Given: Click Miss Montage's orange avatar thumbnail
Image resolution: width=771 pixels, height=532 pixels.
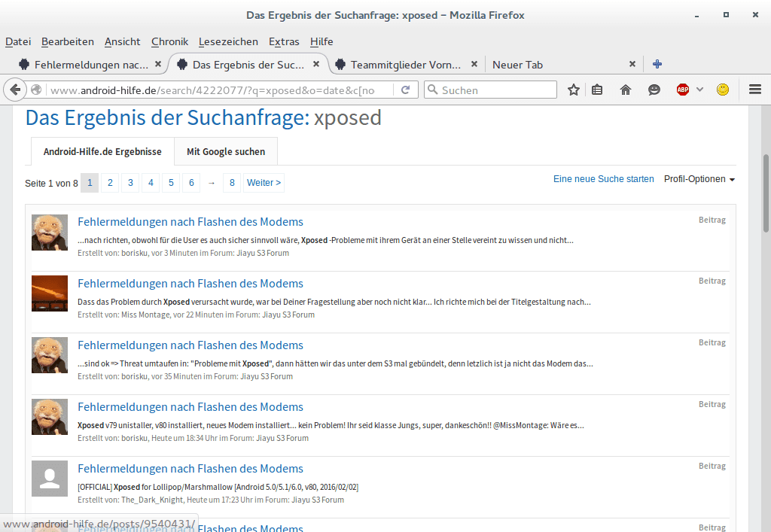Looking at the screenshot, I should [x=50, y=293].
